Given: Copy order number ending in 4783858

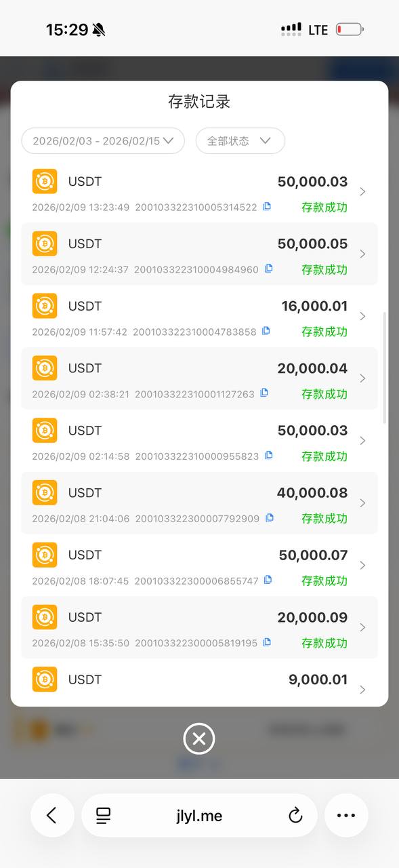Looking at the screenshot, I should coord(266,331).
